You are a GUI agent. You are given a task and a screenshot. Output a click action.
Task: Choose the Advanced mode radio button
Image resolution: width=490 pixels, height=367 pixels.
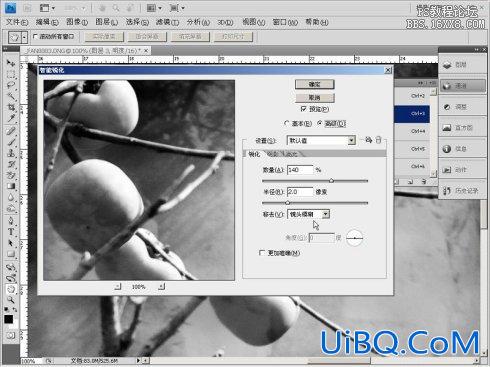coord(320,123)
